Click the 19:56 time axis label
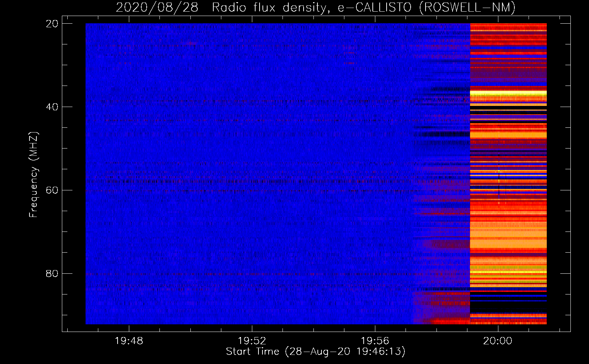This screenshot has height=364, width=589. coord(375,341)
